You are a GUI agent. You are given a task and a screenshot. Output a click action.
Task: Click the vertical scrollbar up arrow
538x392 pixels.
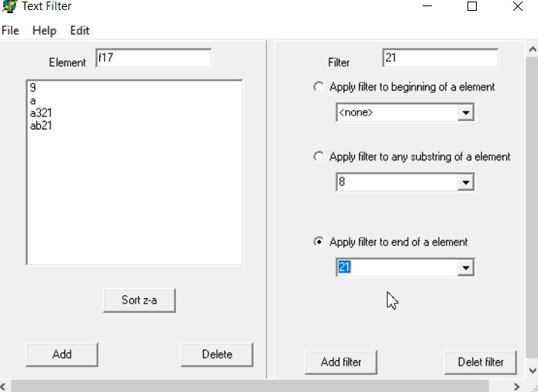[533, 50]
